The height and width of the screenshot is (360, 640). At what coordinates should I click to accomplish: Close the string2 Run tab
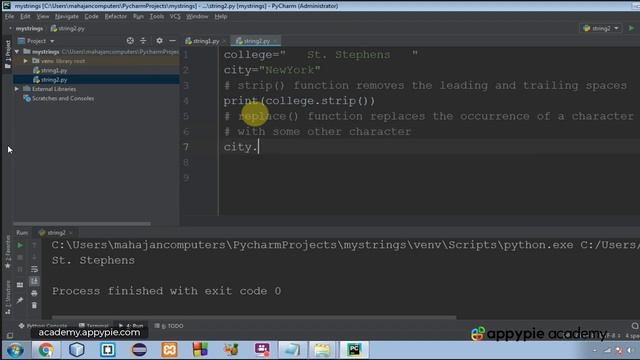[x=71, y=233]
